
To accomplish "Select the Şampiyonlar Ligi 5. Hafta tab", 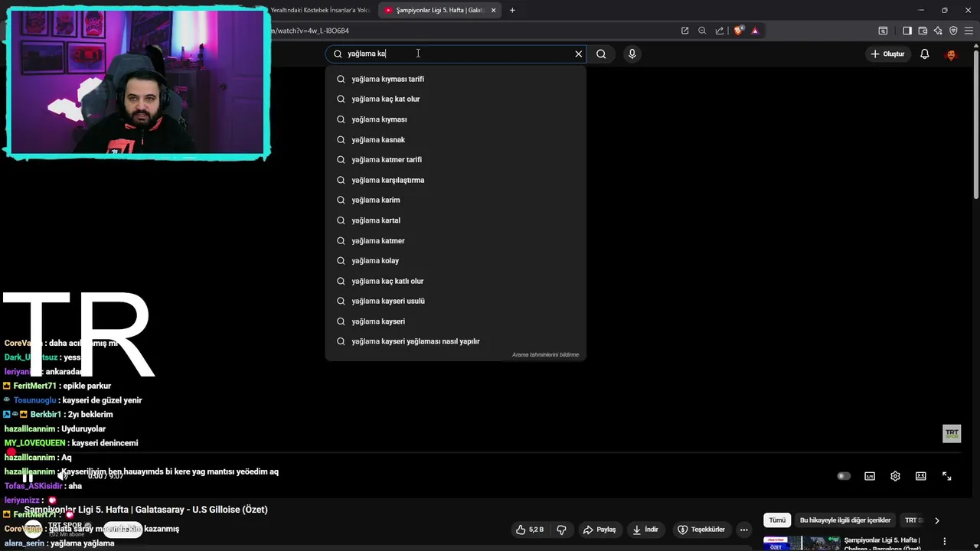I will point(439,10).
